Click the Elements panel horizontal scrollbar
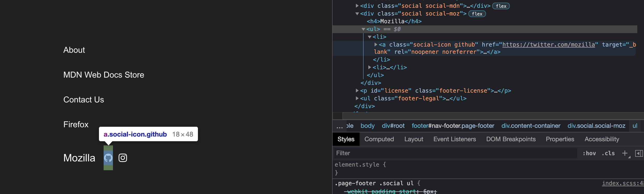 [x=493, y=116]
